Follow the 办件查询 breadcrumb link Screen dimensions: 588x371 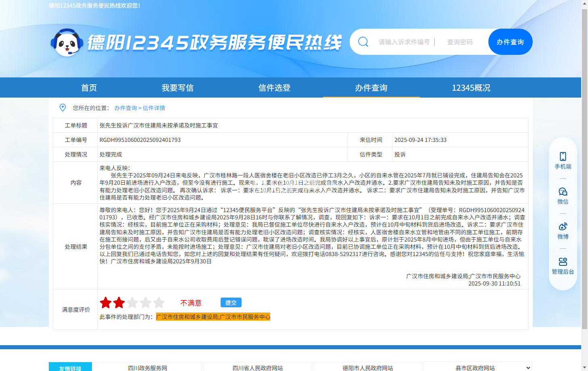pyautogui.click(x=125, y=108)
